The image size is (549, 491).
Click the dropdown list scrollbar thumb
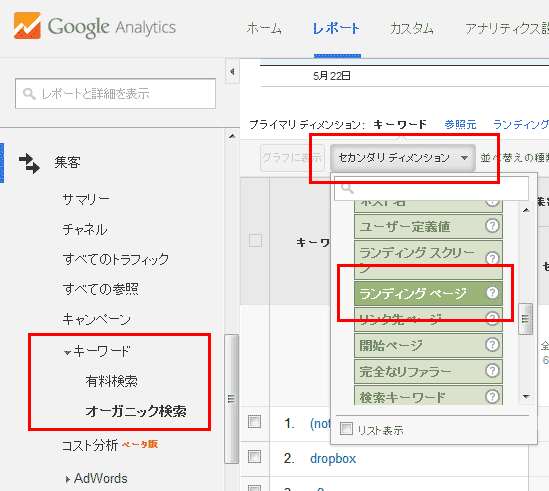pyautogui.click(x=526, y=319)
